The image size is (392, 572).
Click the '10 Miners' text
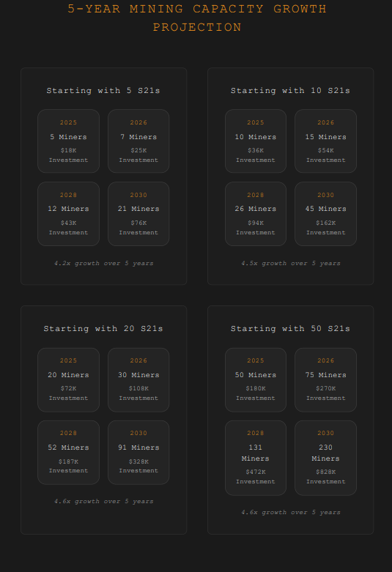coord(256,137)
